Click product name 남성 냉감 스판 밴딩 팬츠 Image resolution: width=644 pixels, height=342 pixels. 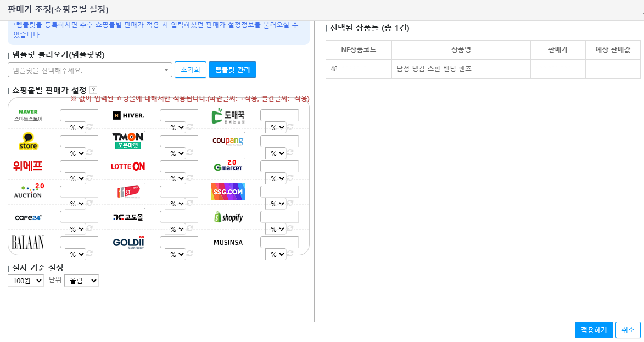click(434, 69)
